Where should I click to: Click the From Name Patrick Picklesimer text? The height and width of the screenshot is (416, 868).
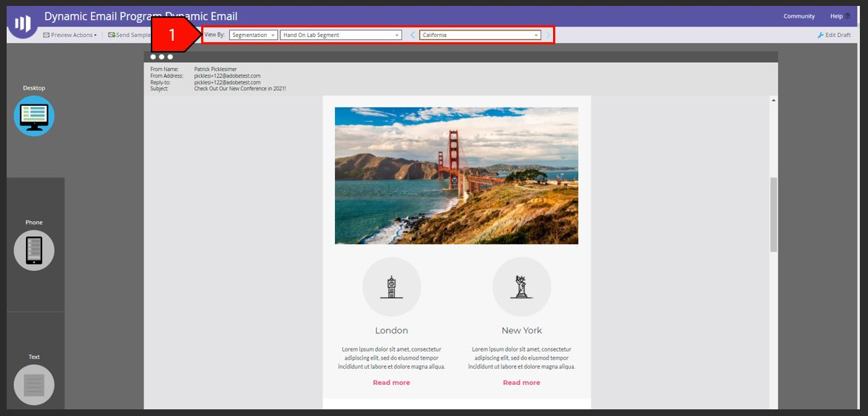(x=215, y=70)
